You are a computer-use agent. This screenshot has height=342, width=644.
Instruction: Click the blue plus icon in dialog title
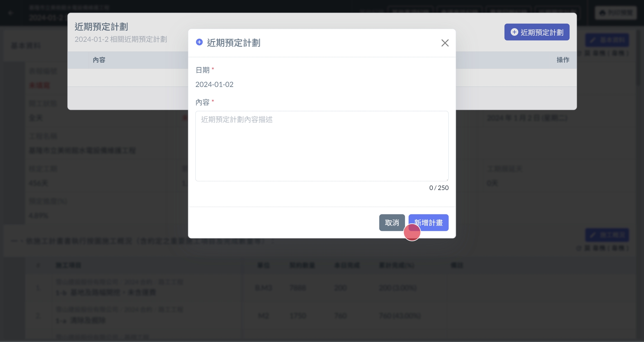[x=199, y=42]
